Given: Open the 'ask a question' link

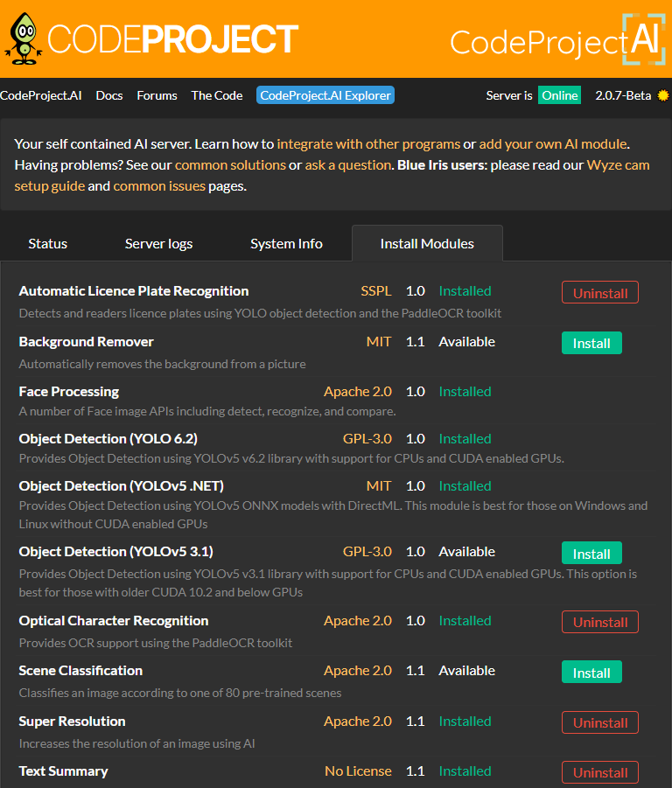Looking at the screenshot, I should (347, 165).
